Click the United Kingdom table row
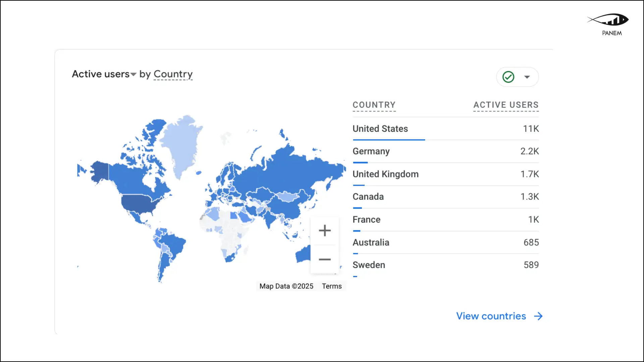644x362 pixels. 385,174
